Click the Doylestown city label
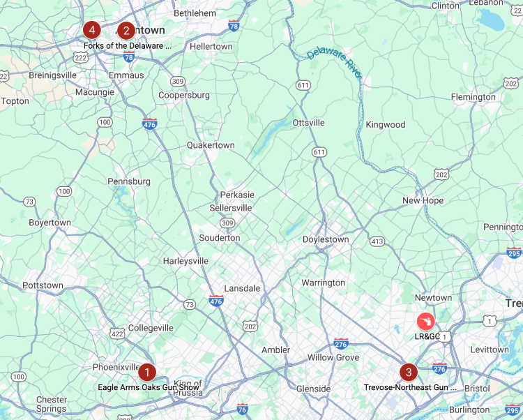Image resolution: width=523 pixels, height=420 pixels. [326, 239]
